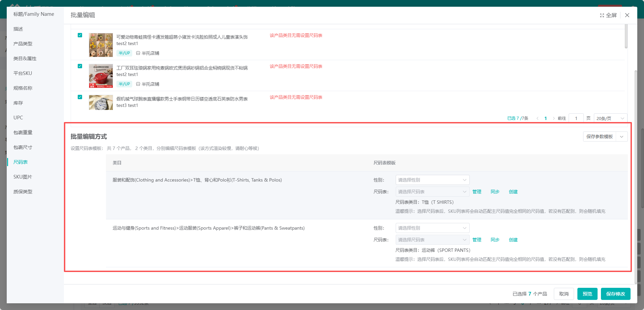Click the 保存修改 button
The image size is (644, 310).
pyautogui.click(x=616, y=294)
